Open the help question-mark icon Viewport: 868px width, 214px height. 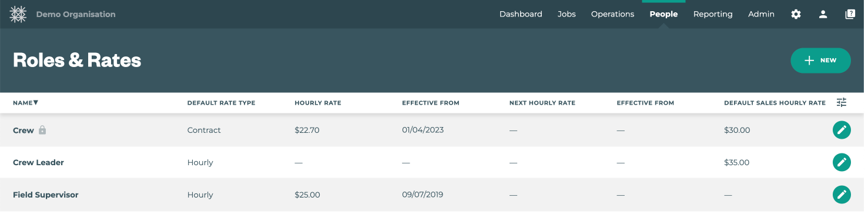click(850, 14)
